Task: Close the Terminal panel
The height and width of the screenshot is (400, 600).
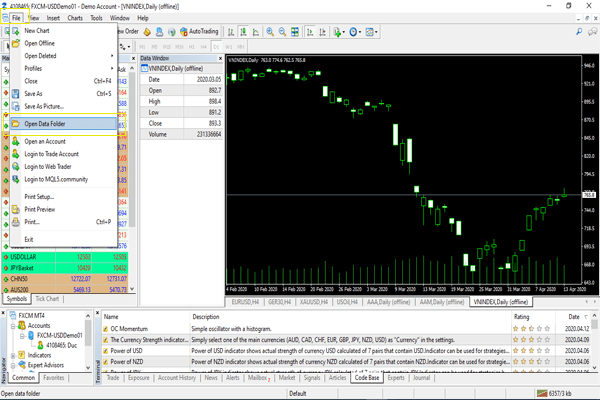Action: click(x=98, y=313)
